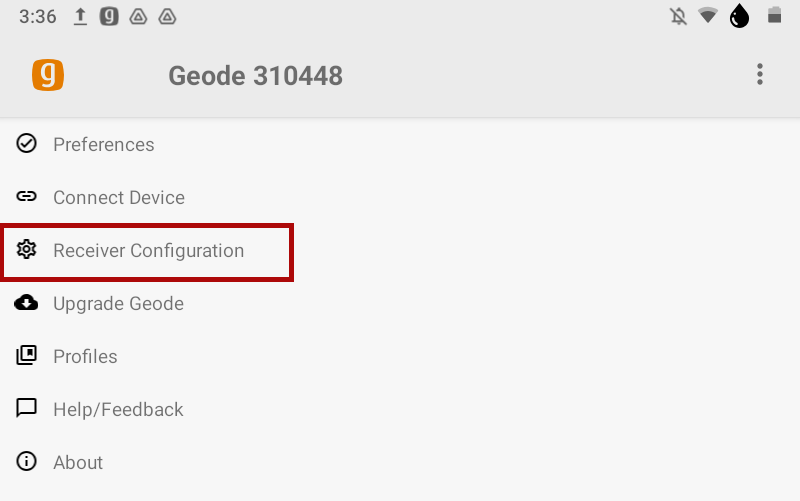This screenshot has width=800, height=501.
Task: Tap the Receiver Configuration gear icon
Action: click(27, 250)
